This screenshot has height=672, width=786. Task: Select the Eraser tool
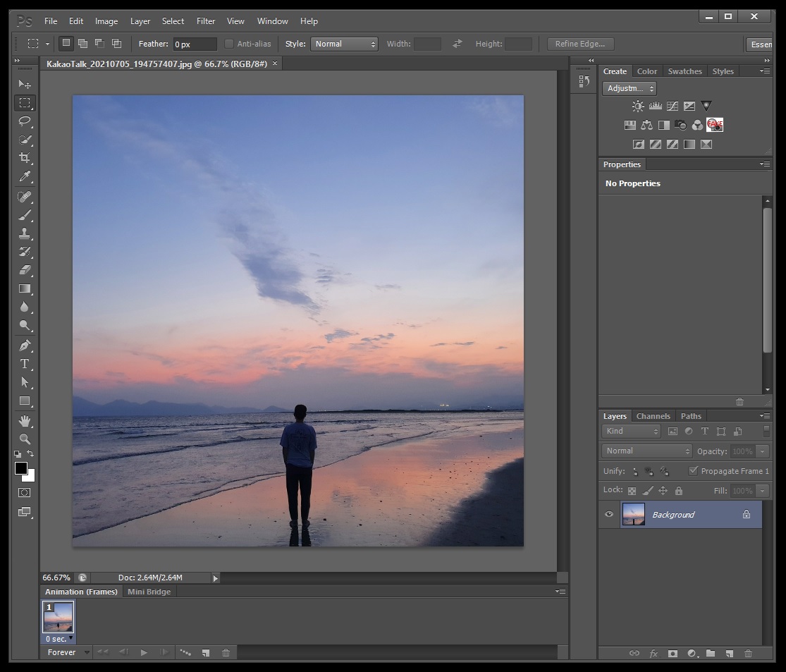pyautogui.click(x=24, y=270)
